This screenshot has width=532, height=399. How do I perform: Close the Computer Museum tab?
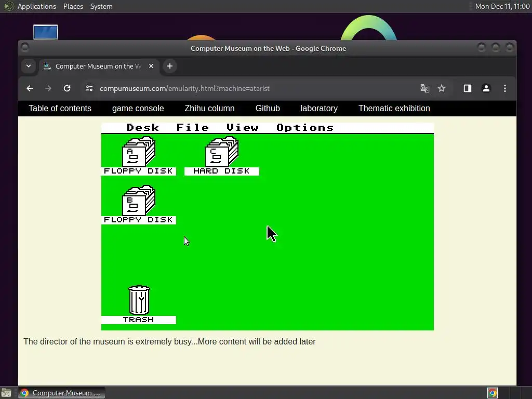(151, 66)
